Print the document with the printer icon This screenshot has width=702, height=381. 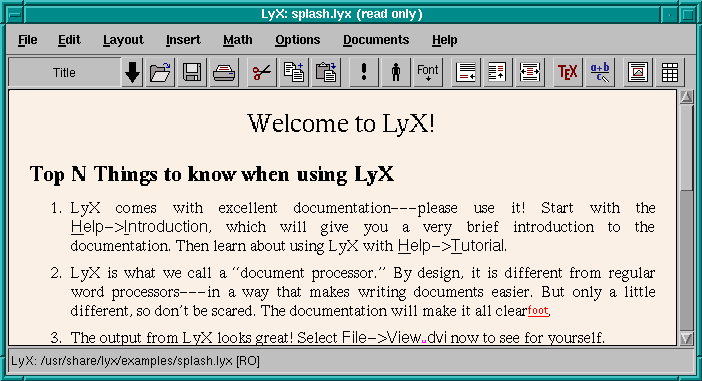point(224,72)
